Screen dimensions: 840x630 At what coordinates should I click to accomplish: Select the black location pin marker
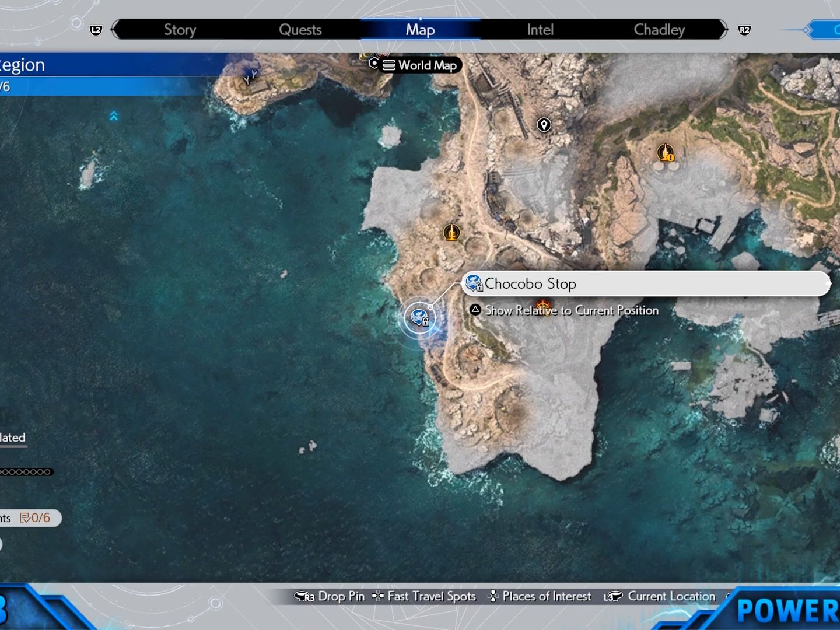[544, 125]
